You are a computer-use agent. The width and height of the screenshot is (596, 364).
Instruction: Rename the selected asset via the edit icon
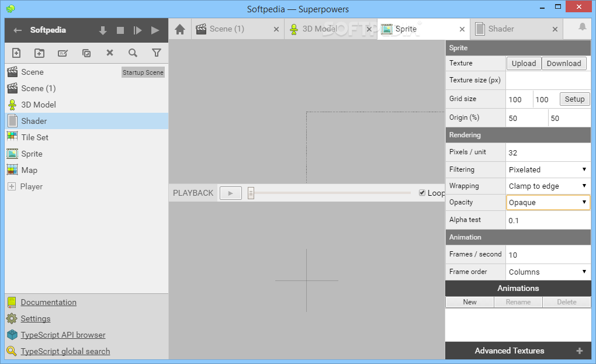[x=63, y=53]
